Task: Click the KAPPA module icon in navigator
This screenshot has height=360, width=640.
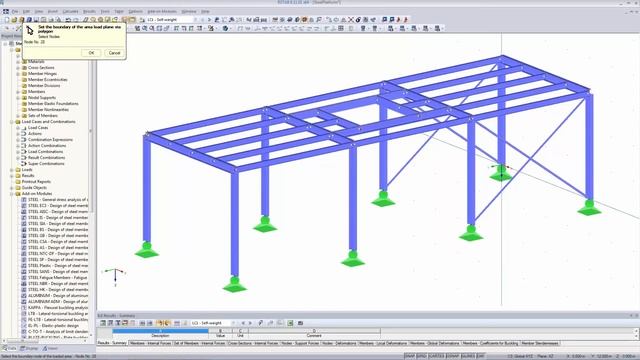Action: (24, 307)
